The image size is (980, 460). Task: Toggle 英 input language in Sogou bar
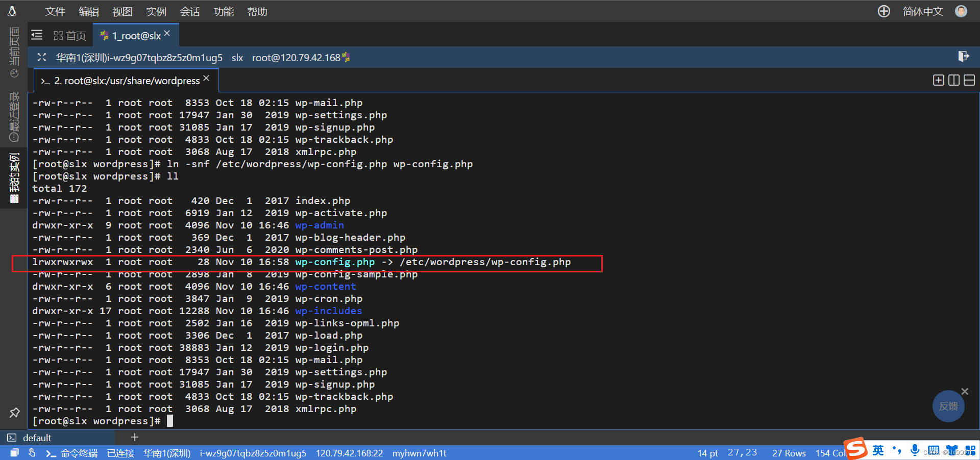(878, 451)
